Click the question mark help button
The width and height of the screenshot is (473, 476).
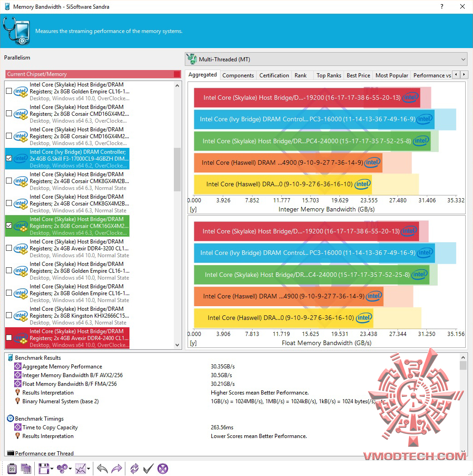(x=442, y=6)
